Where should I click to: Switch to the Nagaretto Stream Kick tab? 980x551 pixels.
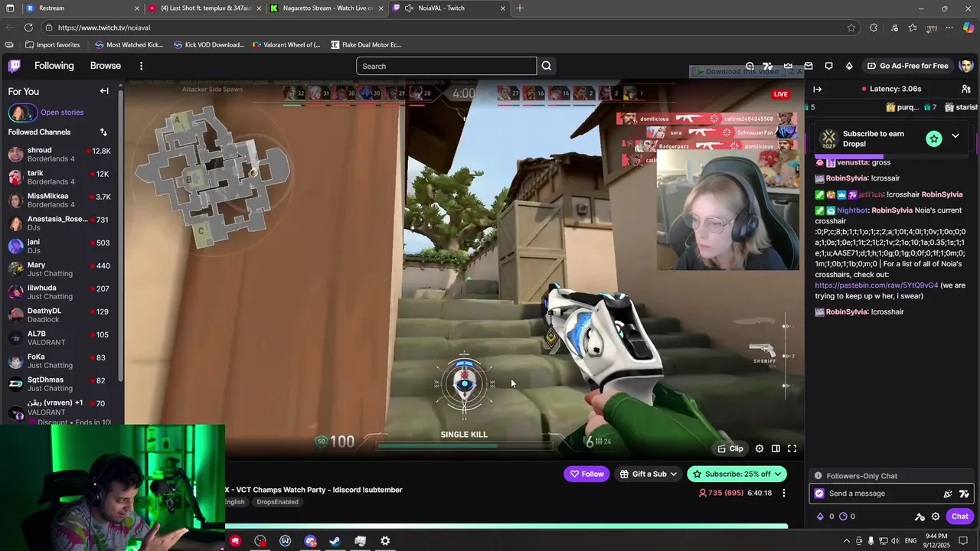point(328,8)
